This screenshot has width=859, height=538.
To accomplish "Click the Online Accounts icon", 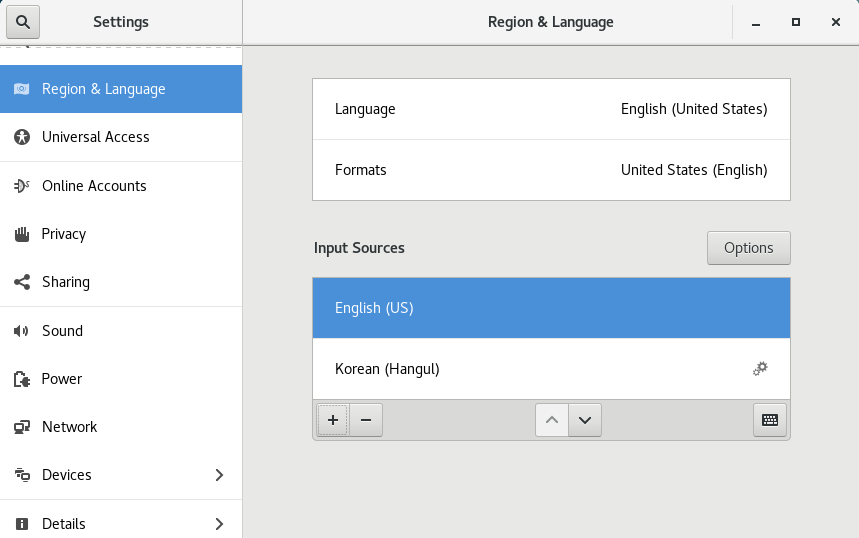I will (x=21, y=186).
